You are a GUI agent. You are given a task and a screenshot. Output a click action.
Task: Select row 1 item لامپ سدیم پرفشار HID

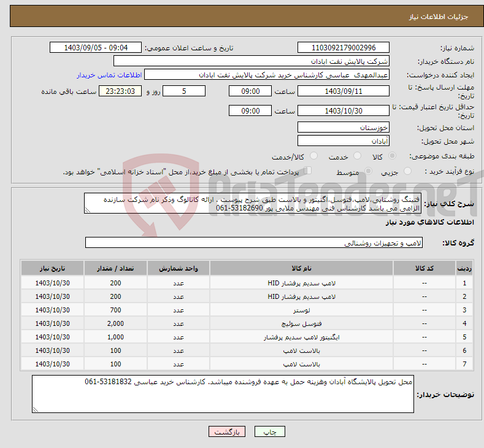pos(301,283)
